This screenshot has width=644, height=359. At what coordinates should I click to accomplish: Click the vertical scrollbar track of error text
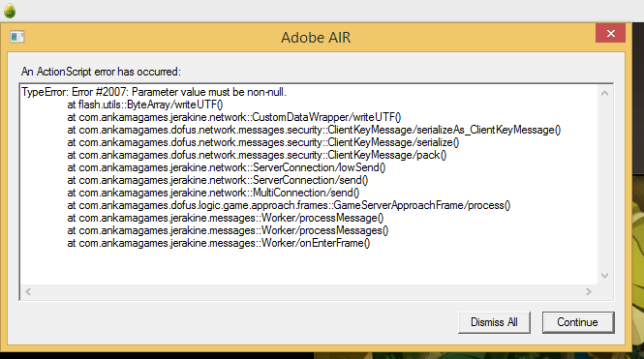[x=604, y=184]
